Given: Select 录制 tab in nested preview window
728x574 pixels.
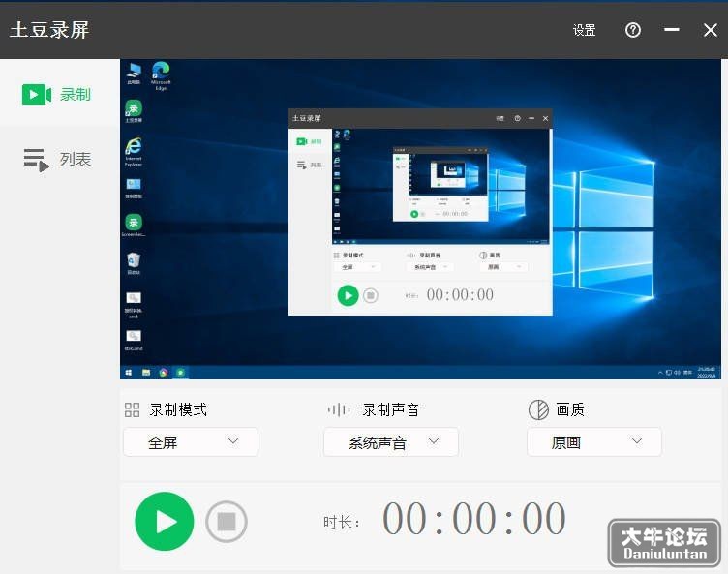Looking at the screenshot, I should [x=310, y=141].
